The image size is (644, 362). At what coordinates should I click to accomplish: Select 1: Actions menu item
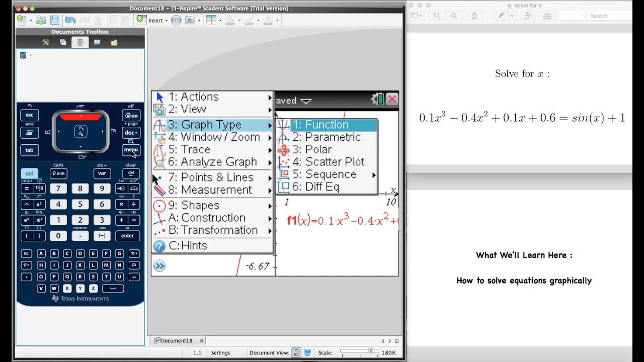point(213,97)
